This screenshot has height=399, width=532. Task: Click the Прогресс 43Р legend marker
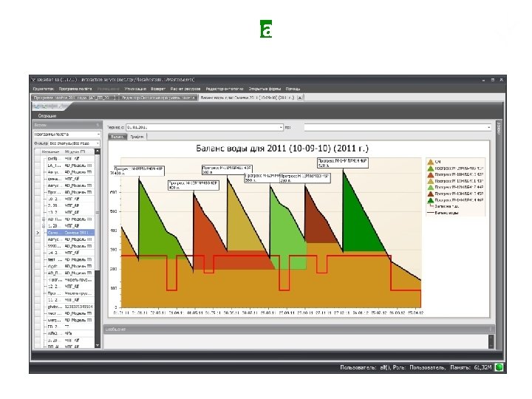[431, 181]
